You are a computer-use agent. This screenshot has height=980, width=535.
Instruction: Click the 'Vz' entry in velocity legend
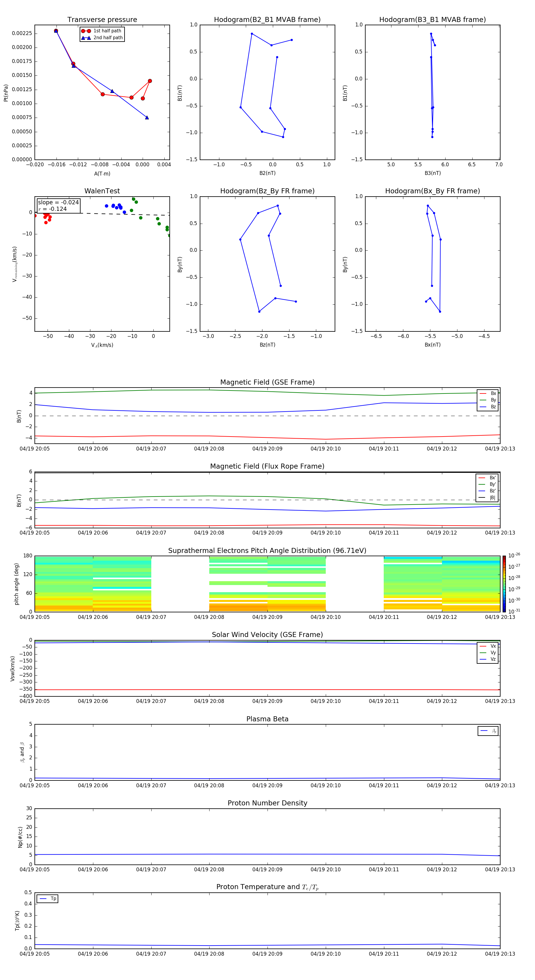tap(488, 659)
